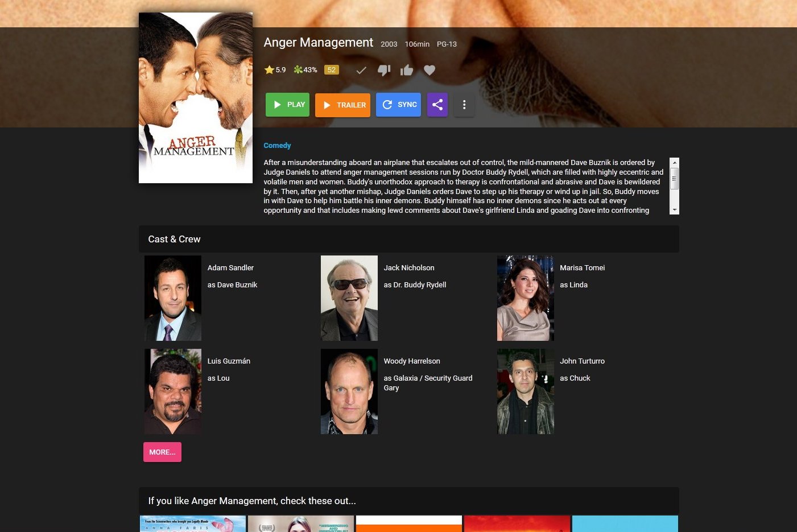Click the synopsis scrollbar up arrow
Screen dimensions: 797x532
(x=675, y=162)
